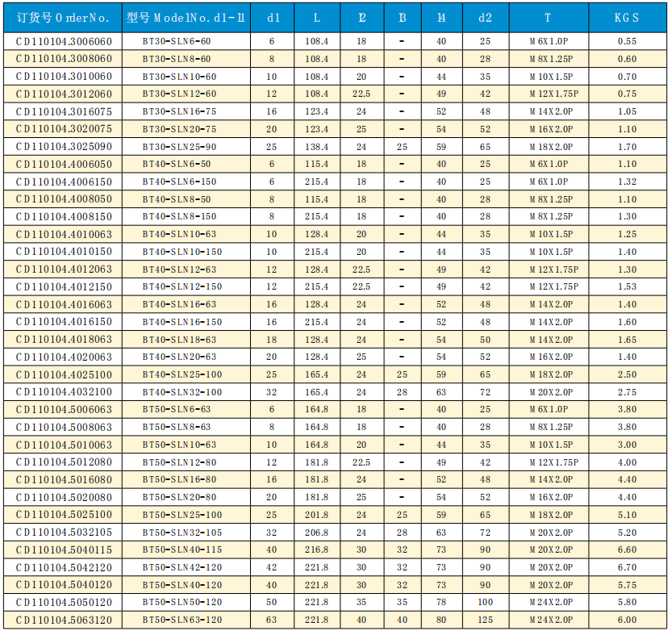Select order number CD110104.5042120
672x631 pixels.
(64, 567)
